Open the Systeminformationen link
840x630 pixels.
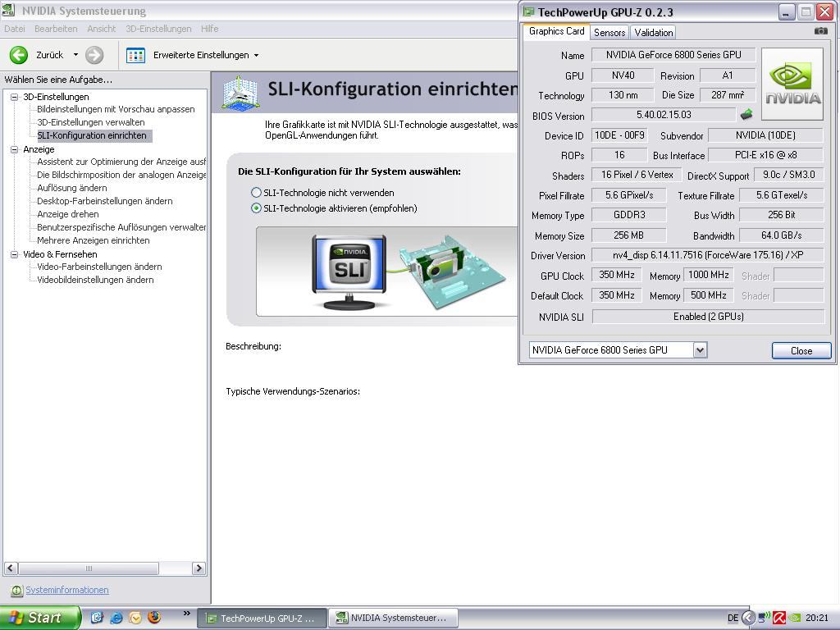[x=67, y=590]
